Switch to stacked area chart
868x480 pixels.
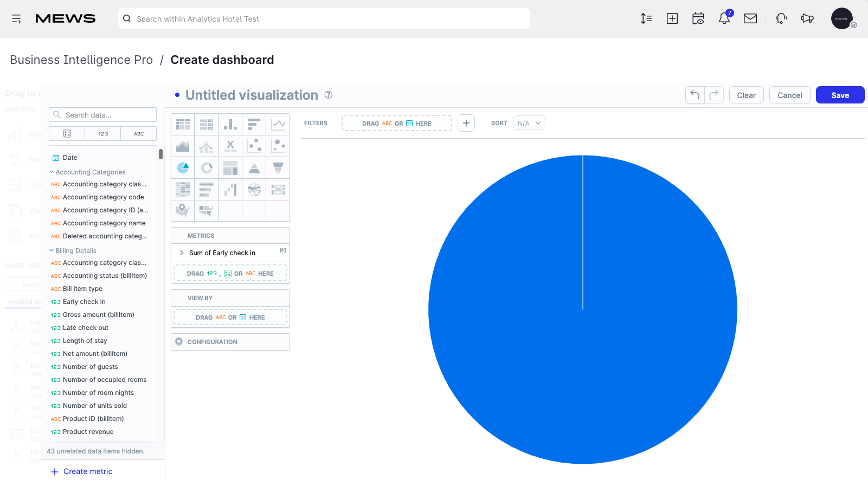(183, 146)
